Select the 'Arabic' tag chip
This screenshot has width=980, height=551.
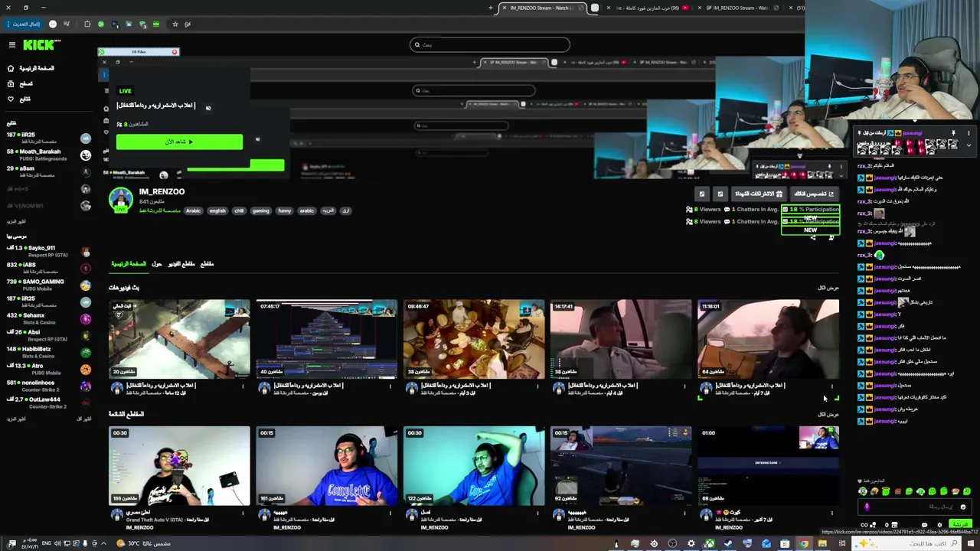tap(193, 210)
